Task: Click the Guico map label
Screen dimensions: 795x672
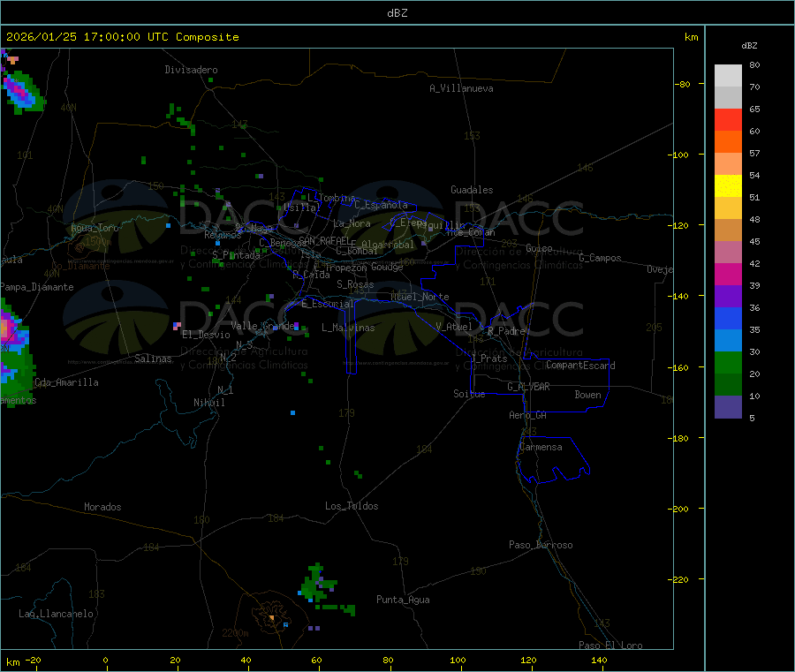Action: coord(539,248)
